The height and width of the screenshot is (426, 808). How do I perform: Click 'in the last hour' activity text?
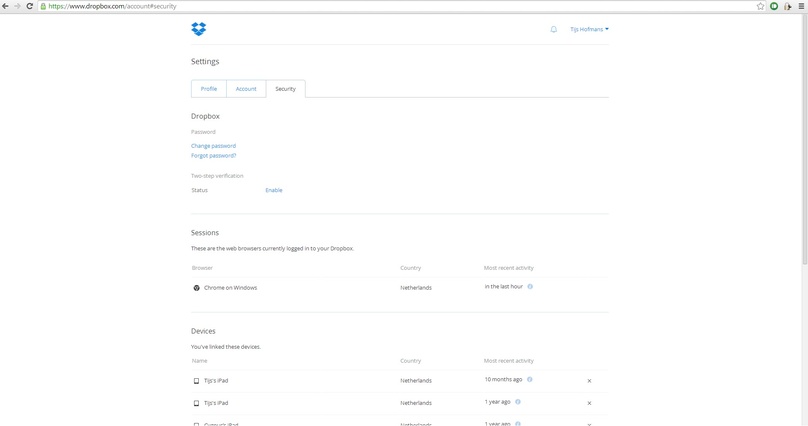(x=503, y=286)
